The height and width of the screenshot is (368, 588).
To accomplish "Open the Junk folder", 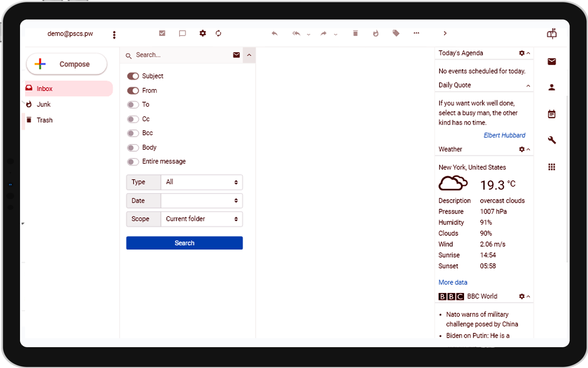I will [x=44, y=104].
